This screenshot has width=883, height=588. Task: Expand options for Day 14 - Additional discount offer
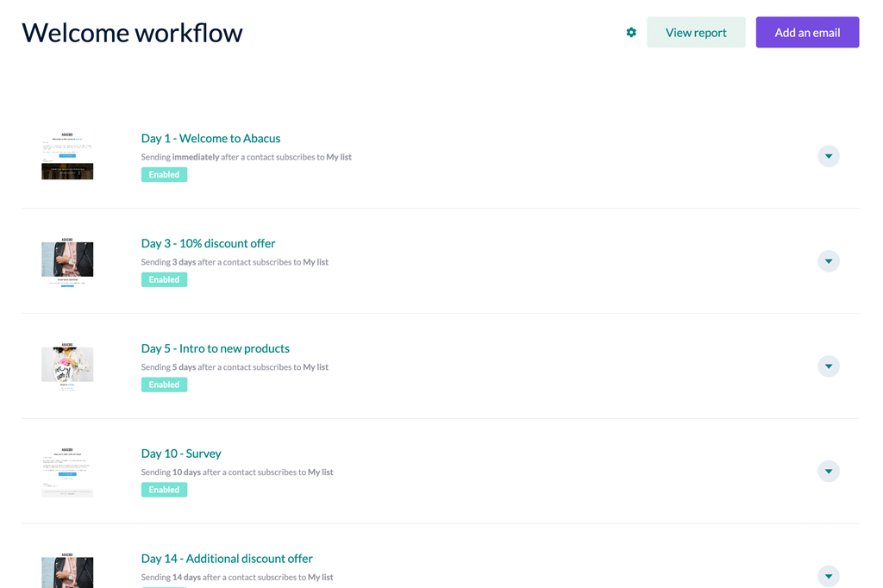click(828, 576)
